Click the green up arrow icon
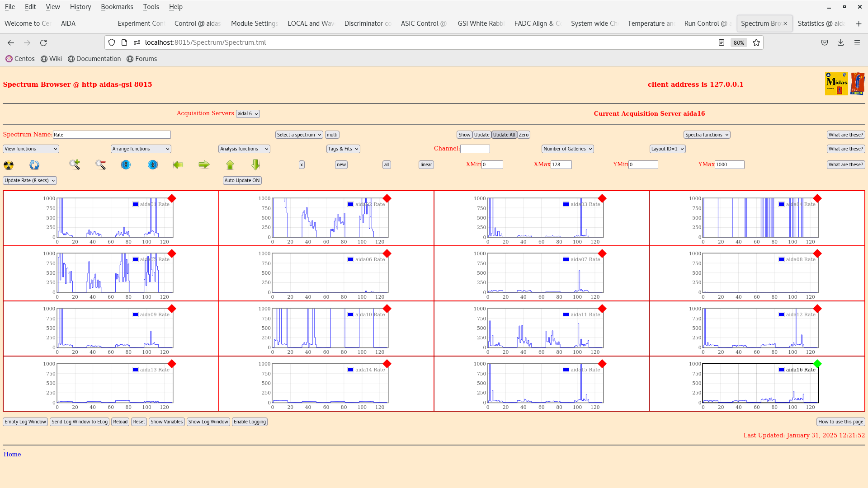Viewport: 868px width, 488px height. click(x=230, y=165)
